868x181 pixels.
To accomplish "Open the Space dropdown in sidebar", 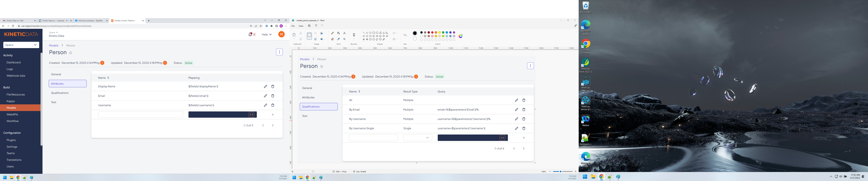I will tap(21, 45).
